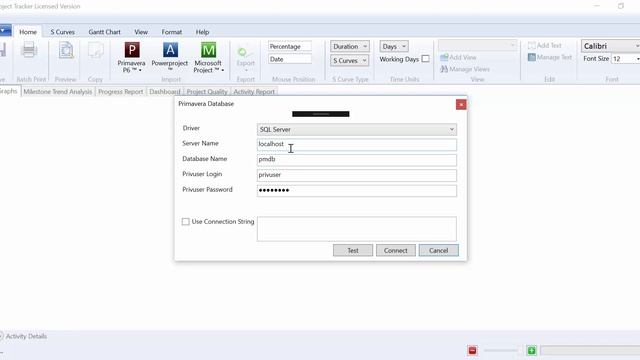Click the Database Name field

click(x=357, y=160)
